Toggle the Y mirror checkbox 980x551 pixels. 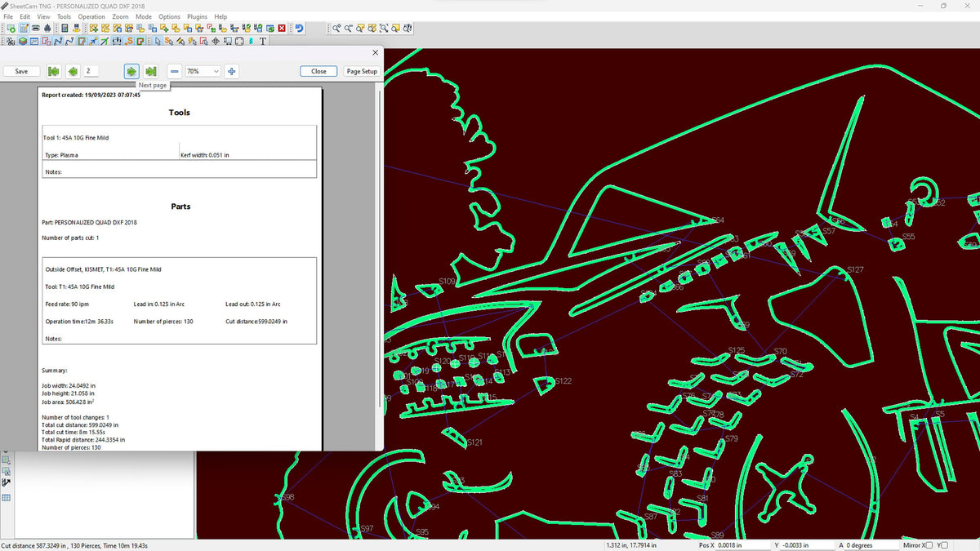click(x=944, y=545)
